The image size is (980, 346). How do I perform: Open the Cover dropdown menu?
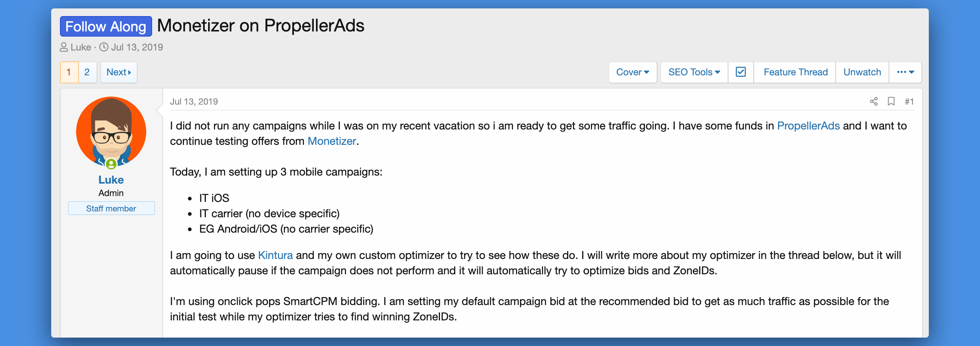632,72
